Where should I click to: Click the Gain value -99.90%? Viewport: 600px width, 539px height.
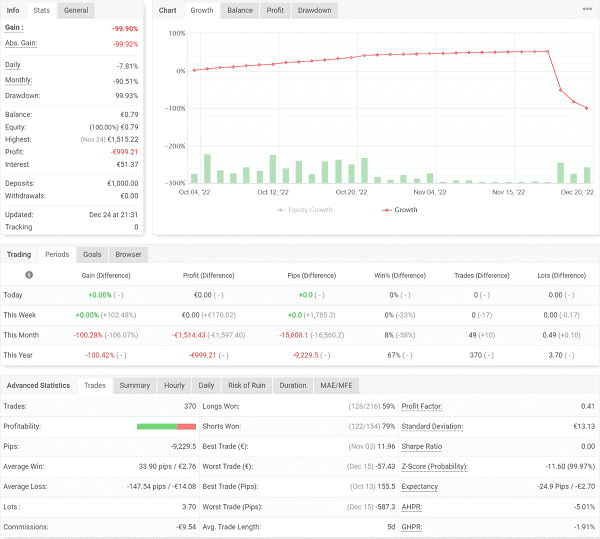tap(125, 29)
